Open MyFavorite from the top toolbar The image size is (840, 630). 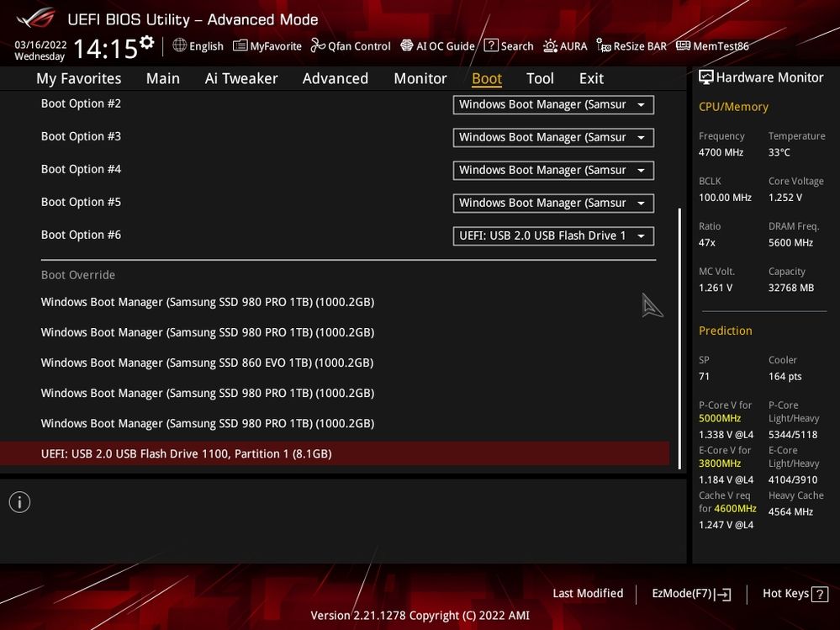point(267,46)
